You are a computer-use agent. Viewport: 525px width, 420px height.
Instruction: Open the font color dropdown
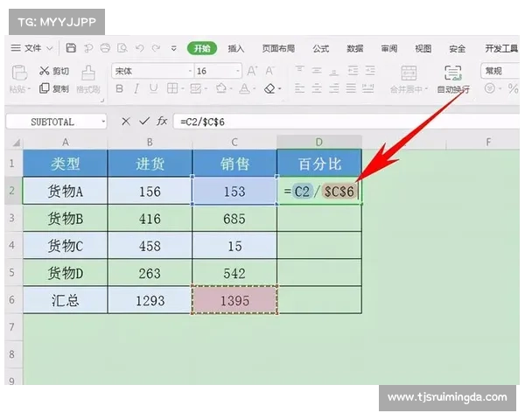pyautogui.click(x=255, y=89)
